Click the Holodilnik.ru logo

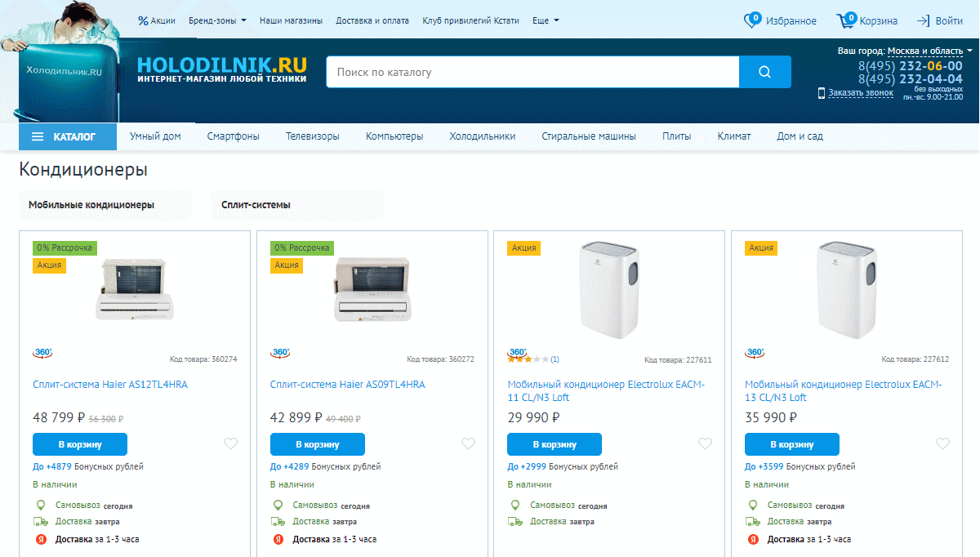[x=222, y=69]
